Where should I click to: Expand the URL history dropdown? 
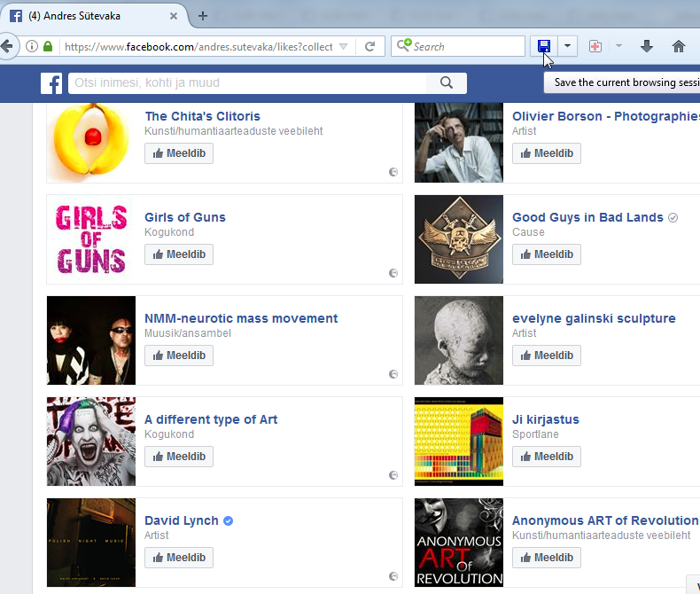343,46
